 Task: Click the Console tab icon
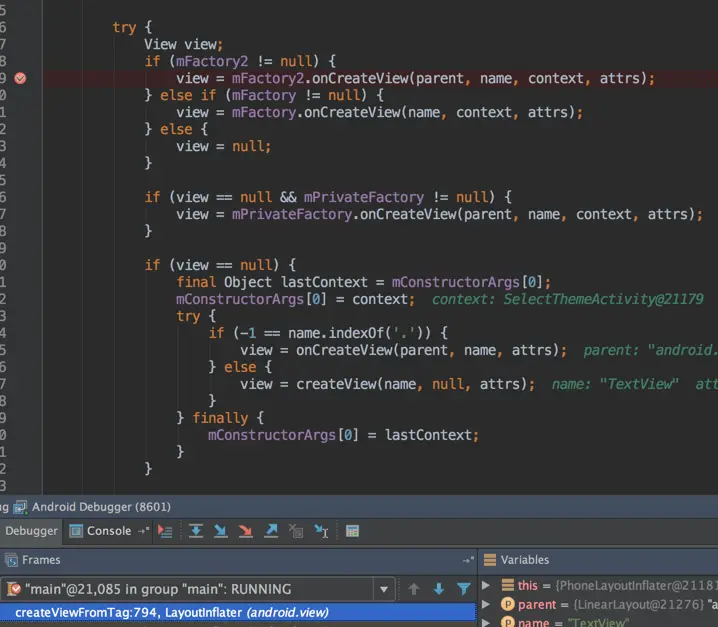pyautogui.click(x=76, y=531)
